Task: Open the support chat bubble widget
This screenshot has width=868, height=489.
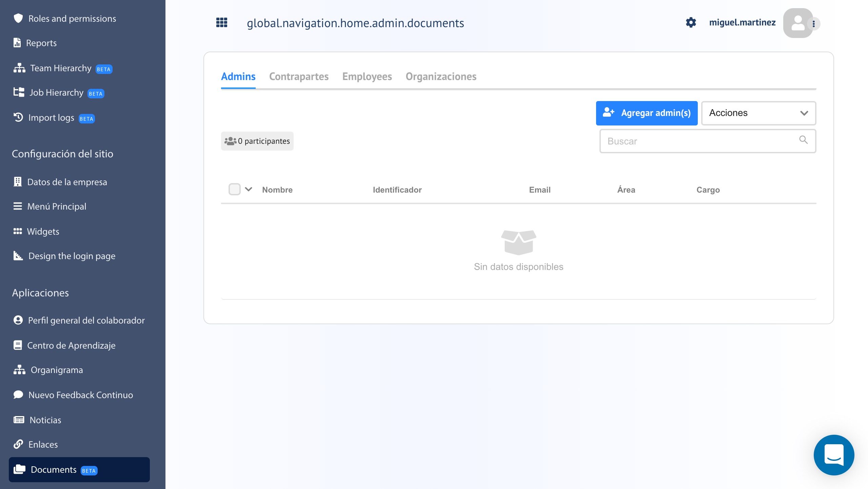Action: [834, 455]
